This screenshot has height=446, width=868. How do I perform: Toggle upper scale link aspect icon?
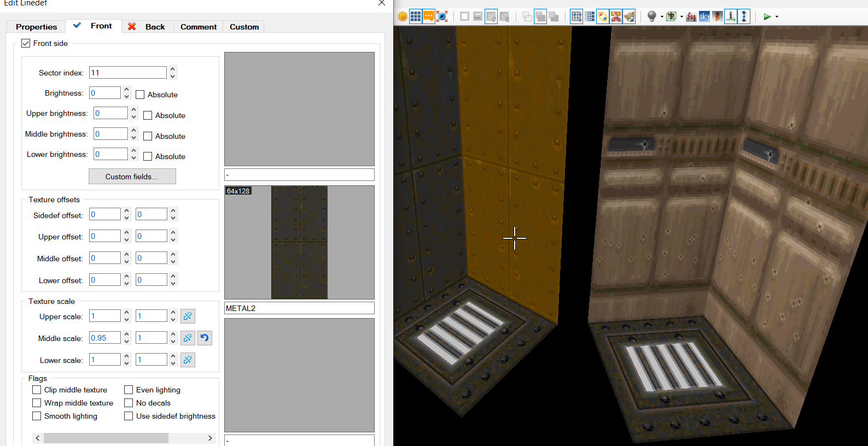(188, 316)
